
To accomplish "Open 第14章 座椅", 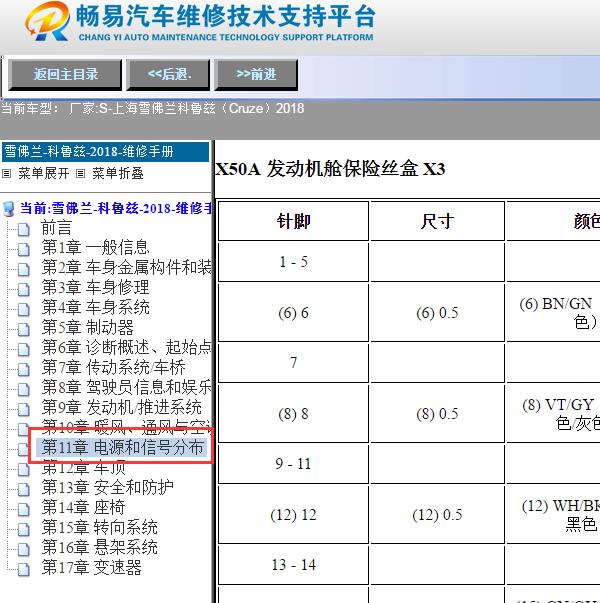I will (83, 507).
